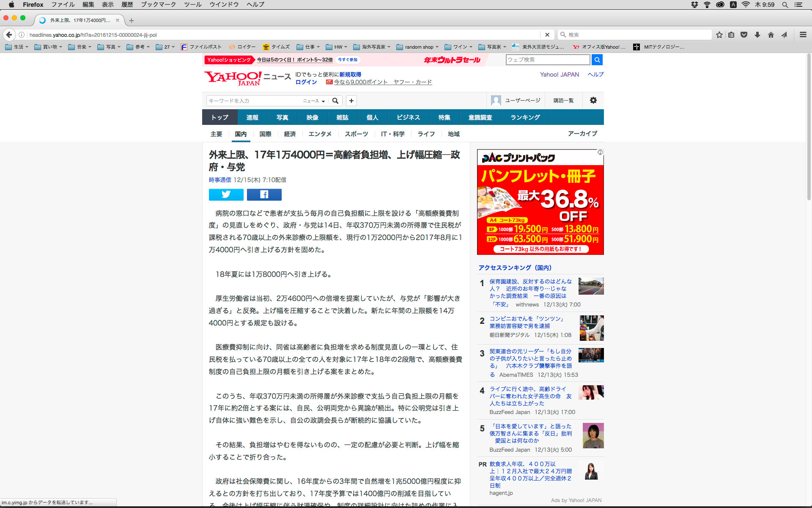This screenshot has height=508, width=812.
Task: Switch to the 経済 news category tab
Action: tap(290, 134)
